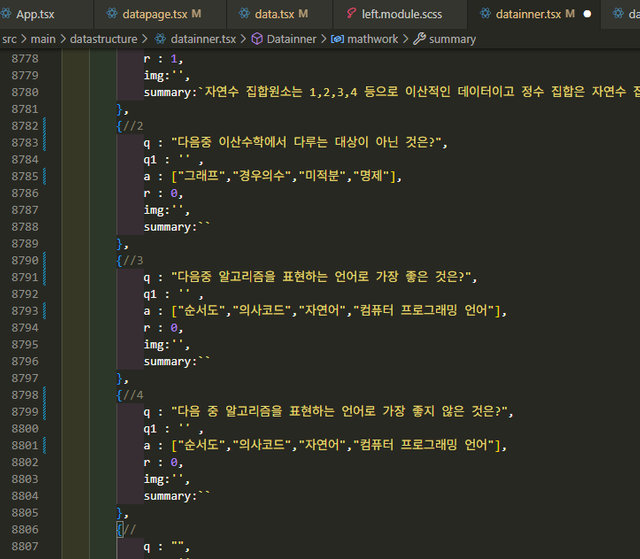The width and height of the screenshot is (640, 559).
Task: Select 'mathwork' breadcrumb symbol
Action: tap(373, 39)
